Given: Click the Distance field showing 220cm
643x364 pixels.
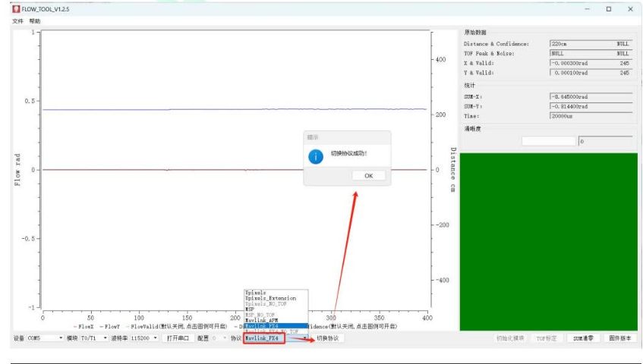Looking at the screenshot, I should (x=591, y=44).
